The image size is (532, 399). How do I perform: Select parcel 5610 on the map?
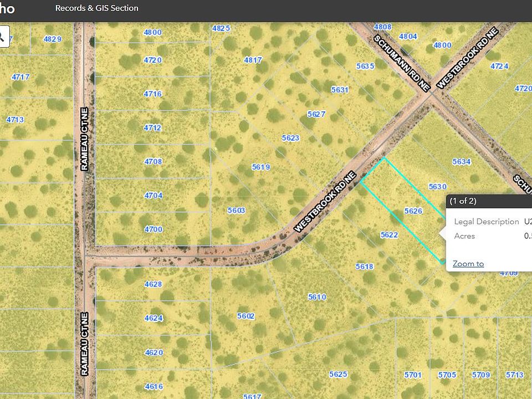pos(317,297)
